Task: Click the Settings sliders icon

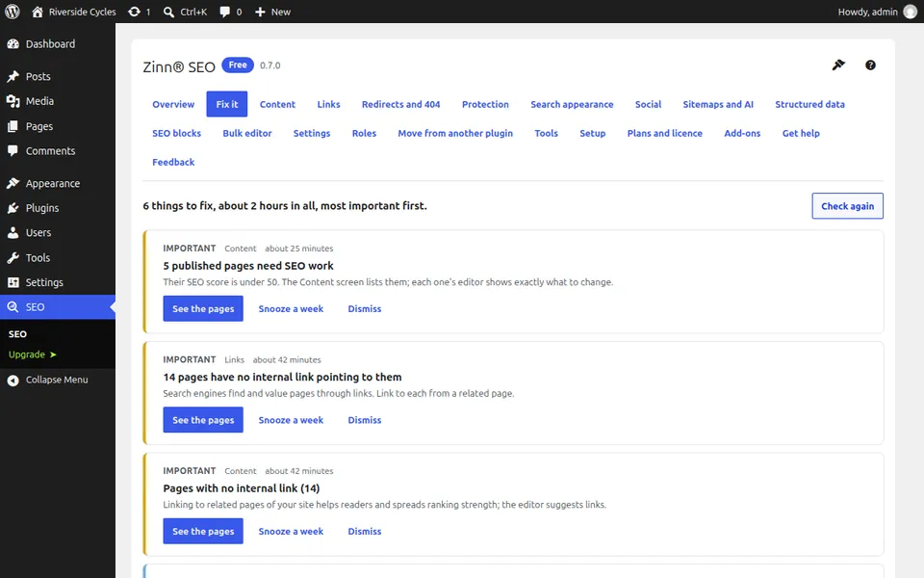Action: pos(13,282)
